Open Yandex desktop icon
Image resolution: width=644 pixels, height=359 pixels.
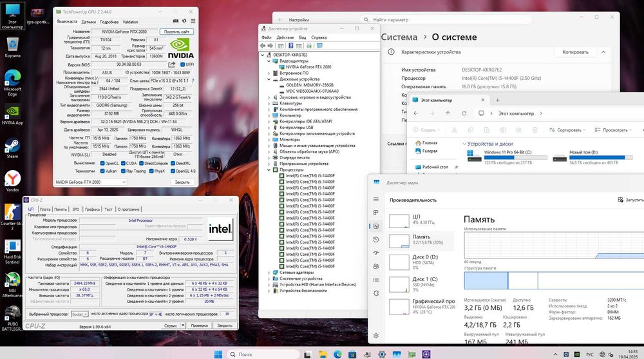tap(12, 181)
